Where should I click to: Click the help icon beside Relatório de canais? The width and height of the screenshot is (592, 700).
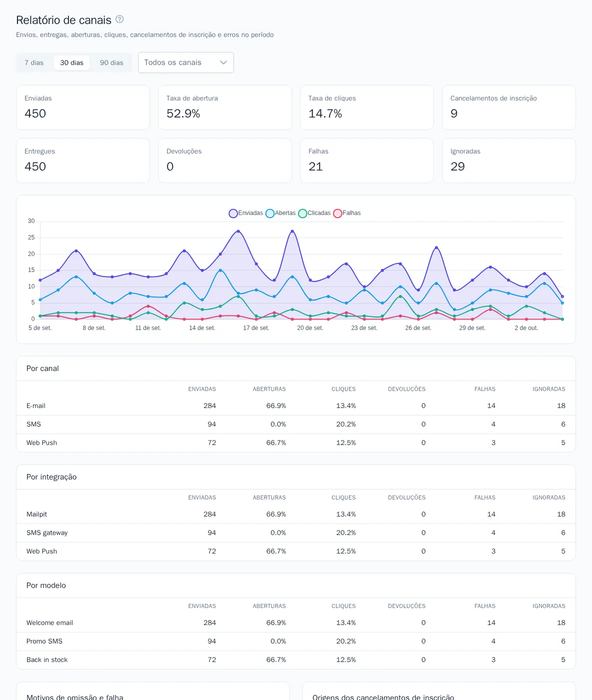coord(119,19)
